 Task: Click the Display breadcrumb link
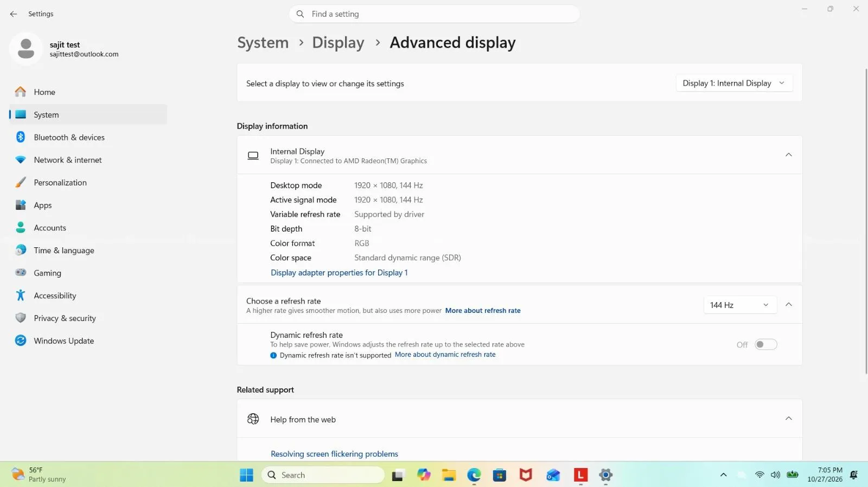point(338,43)
